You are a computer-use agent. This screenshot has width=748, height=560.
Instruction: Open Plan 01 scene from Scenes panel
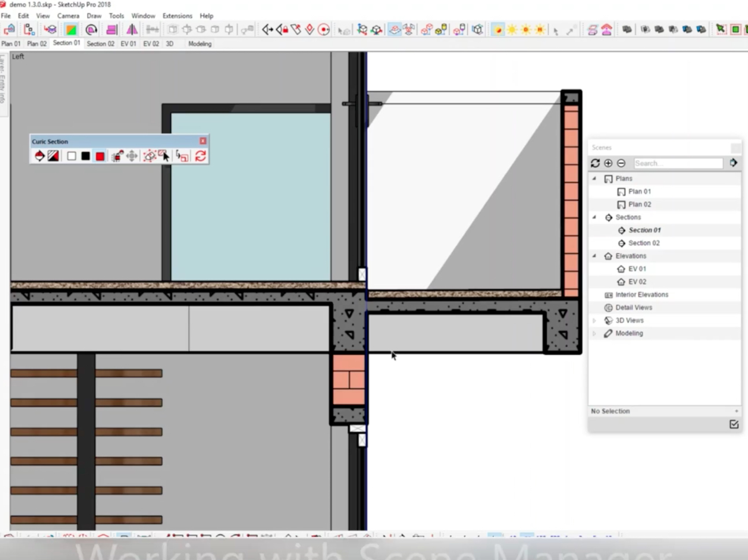(x=639, y=191)
